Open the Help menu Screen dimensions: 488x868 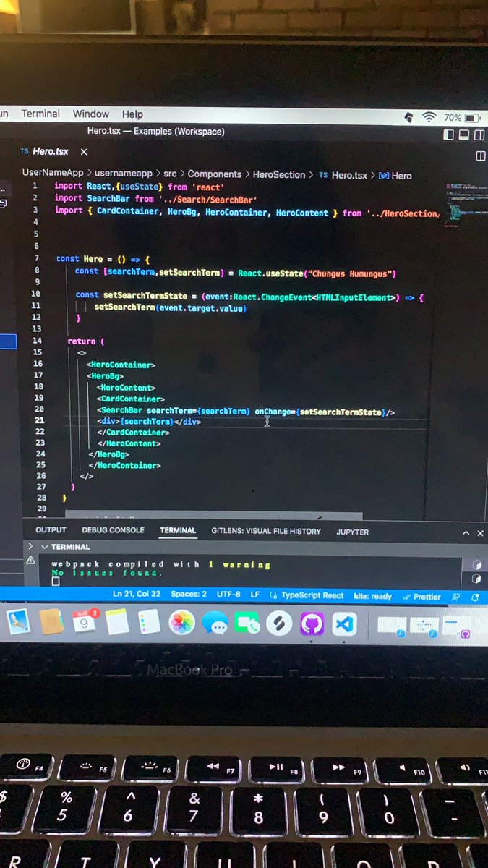pyautogui.click(x=132, y=114)
